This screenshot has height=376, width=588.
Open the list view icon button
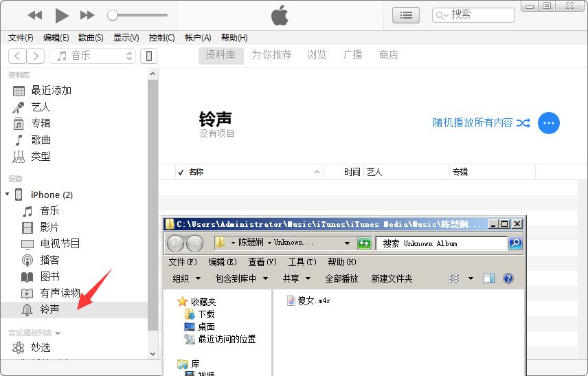click(x=406, y=14)
